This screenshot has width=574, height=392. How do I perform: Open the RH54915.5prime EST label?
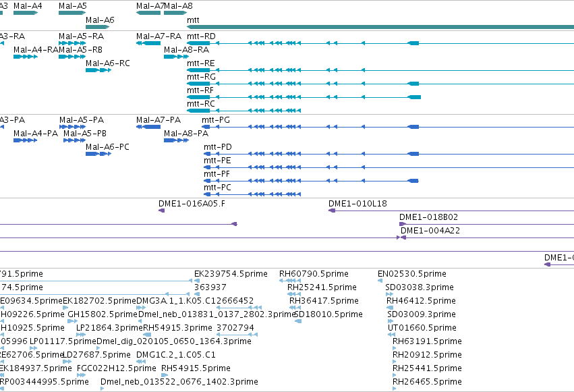click(x=196, y=369)
